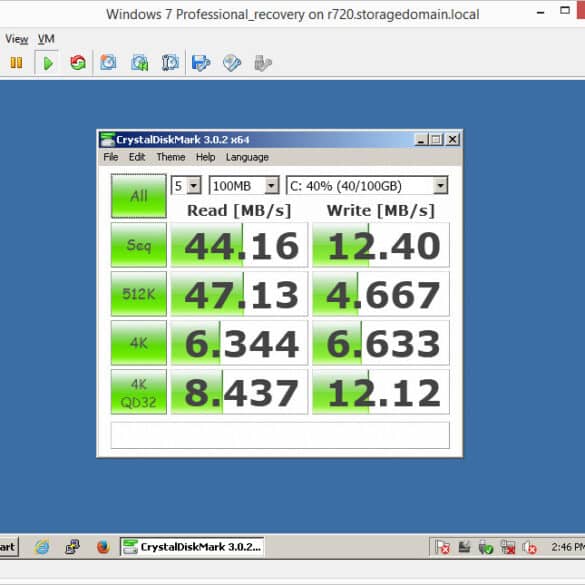Click the pause VM toolbar icon
The height and width of the screenshot is (585, 585).
click(x=16, y=63)
